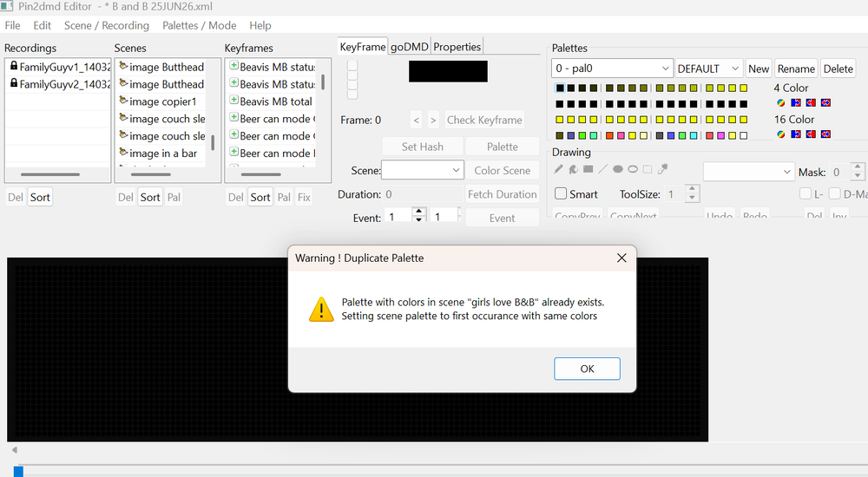Image resolution: width=868 pixels, height=477 pixels.
Task: Switch to the goDMD tab
Action: tap(409, 47)
